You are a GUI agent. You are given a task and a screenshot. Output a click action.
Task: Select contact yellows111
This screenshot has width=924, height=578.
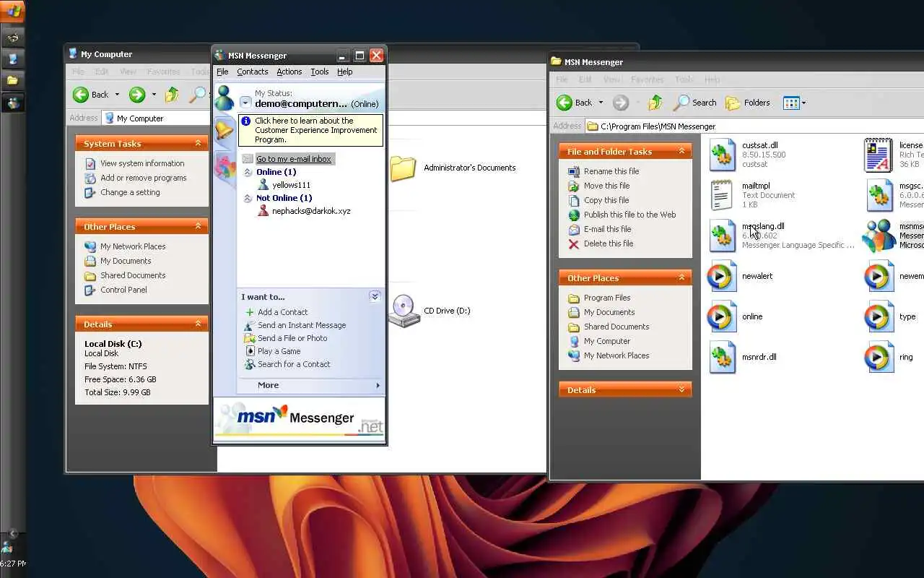tap(291, 185)
